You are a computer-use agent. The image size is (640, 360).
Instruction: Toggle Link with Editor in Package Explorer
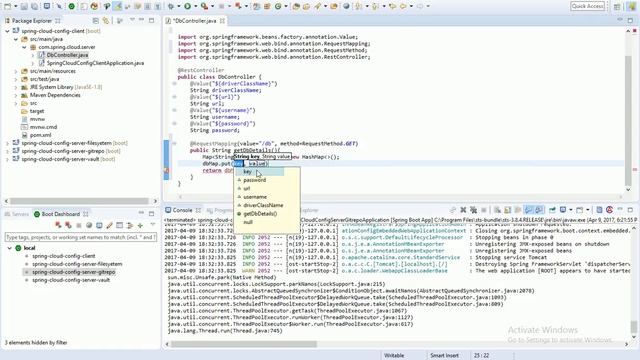[x=105, y=20]
